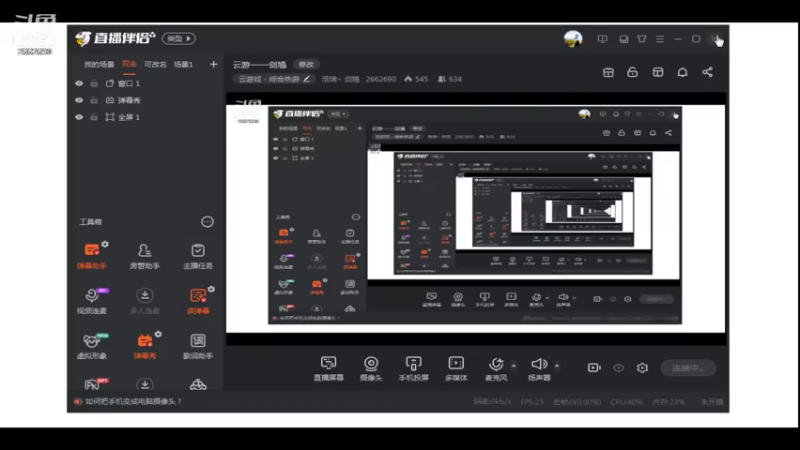Open settings gear on 弹幕秀 tool
The height and width of the screenshot is (450, 800).
(x=158, y=334)
